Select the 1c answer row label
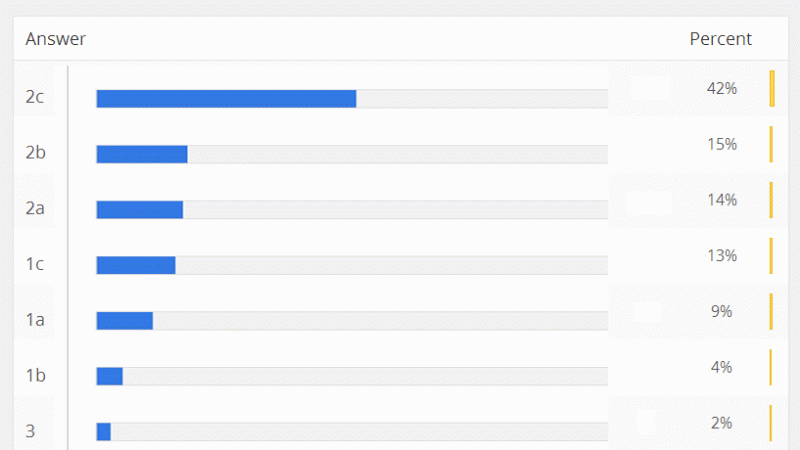 coord(35,265)
